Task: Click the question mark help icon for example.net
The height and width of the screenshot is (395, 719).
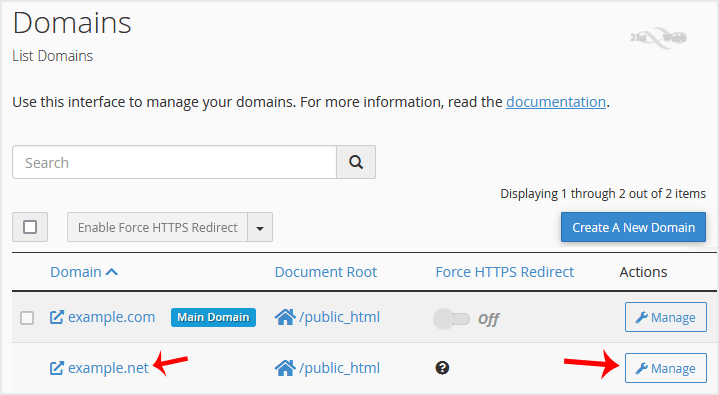Action: [442, 368]
